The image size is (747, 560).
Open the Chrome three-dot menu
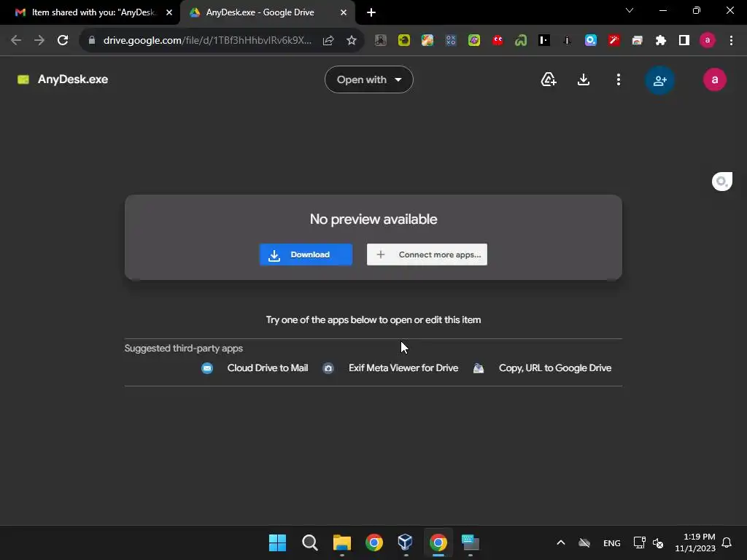click(x=731, y=41)
